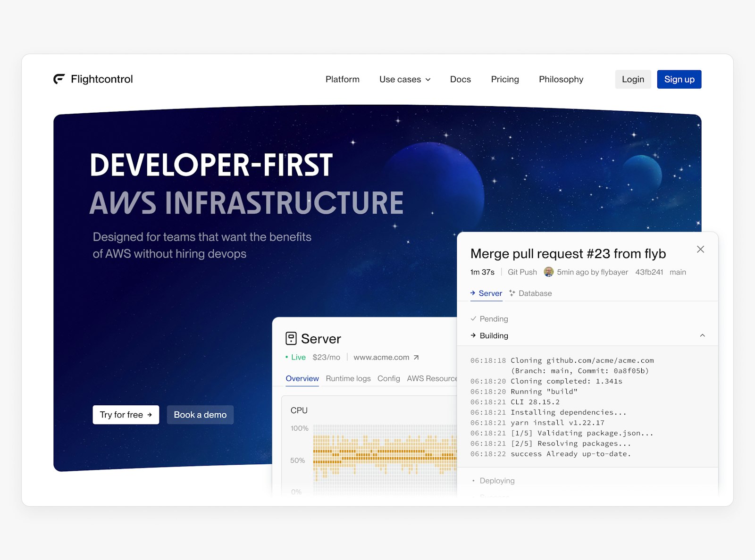Collapse the Building step chevron
755x560 pixels.
pos(702,335)
